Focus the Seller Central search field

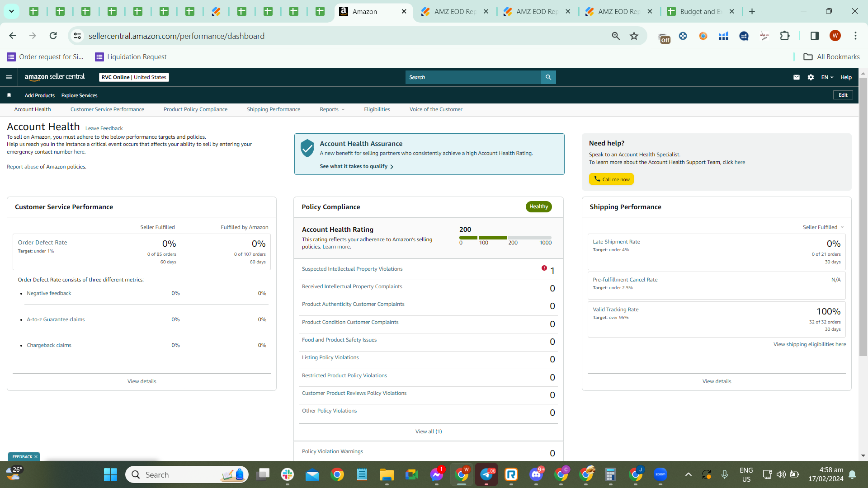pyautogui.click(x=473, y=77)
